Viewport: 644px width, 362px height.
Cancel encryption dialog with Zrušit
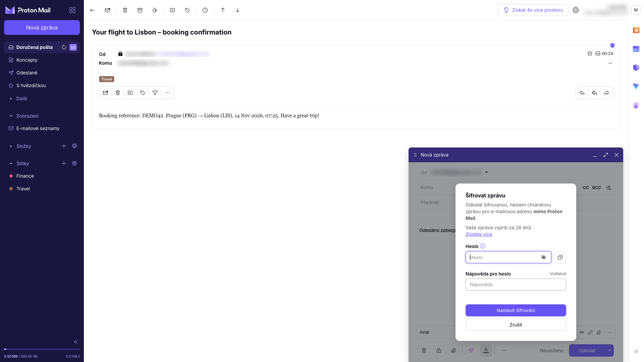[516, 325]
